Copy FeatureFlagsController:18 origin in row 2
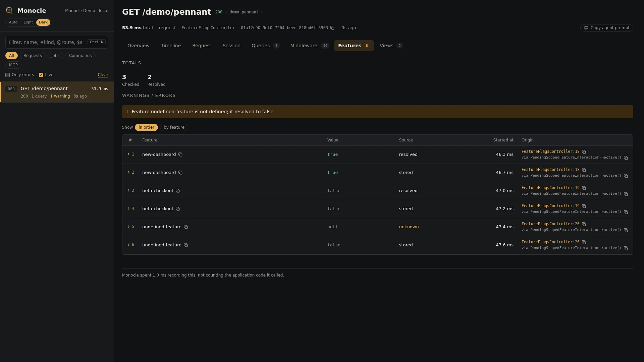Viewport: 644px width, 362px height. point(584,170)
